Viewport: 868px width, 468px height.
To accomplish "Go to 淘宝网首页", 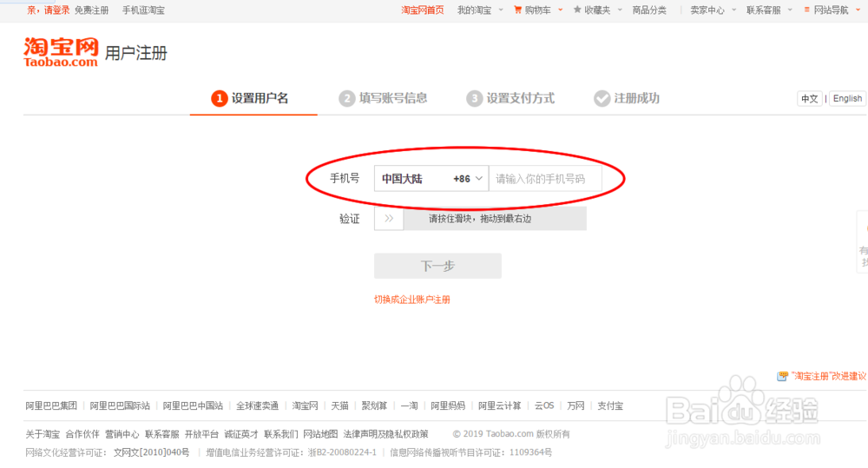I will click(x=423, y=10).
